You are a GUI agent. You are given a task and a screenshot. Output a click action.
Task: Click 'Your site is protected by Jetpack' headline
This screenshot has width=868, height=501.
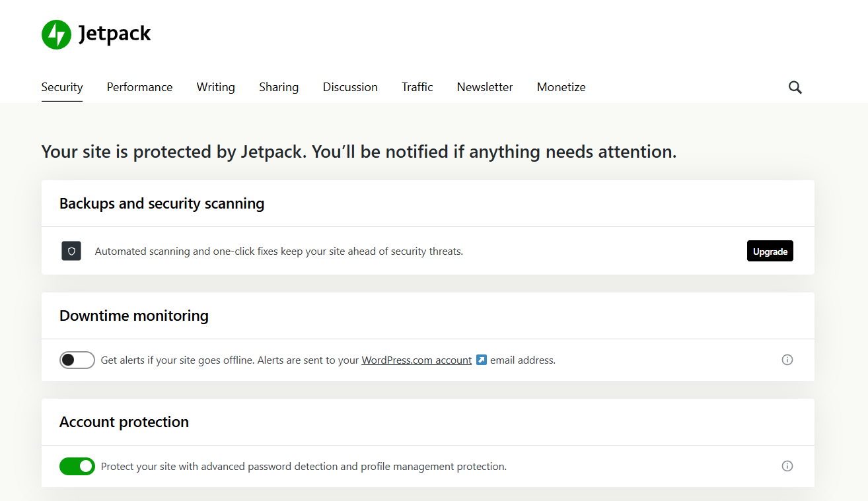point(359,152)
